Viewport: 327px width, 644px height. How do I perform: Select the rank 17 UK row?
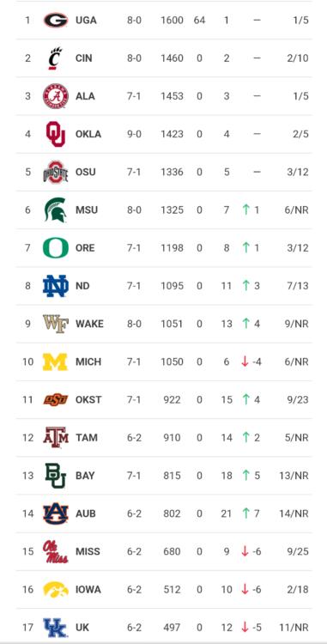(164, 628)
